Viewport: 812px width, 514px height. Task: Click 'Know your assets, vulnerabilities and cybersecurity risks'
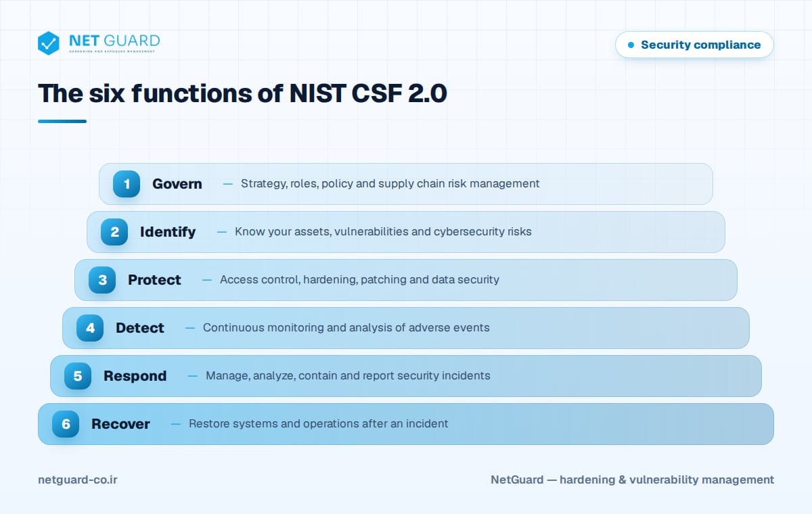pos(383,231)
